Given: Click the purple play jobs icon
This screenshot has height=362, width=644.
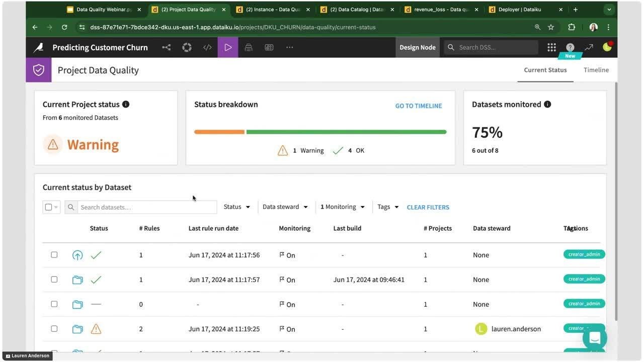Looking at the screenshot, I should [x=228, y=47].
